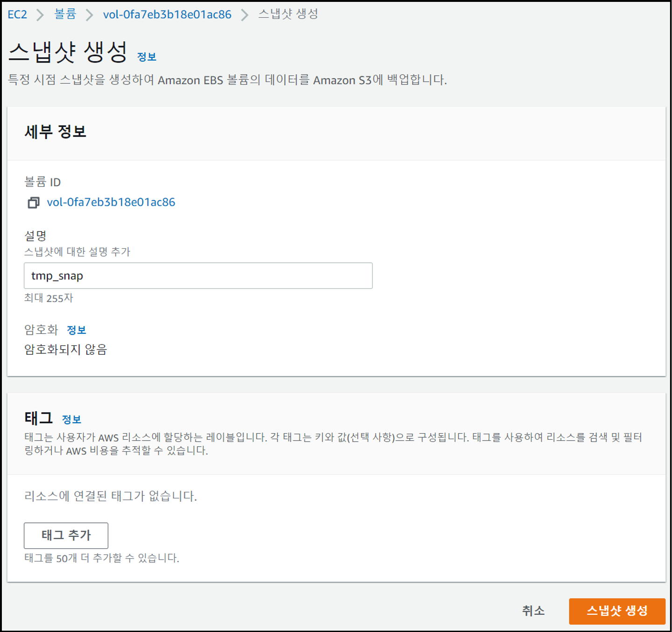This screenshot has height=632, width=672.
Task: Click the 태그 추가 button
Action: (66, 535)
